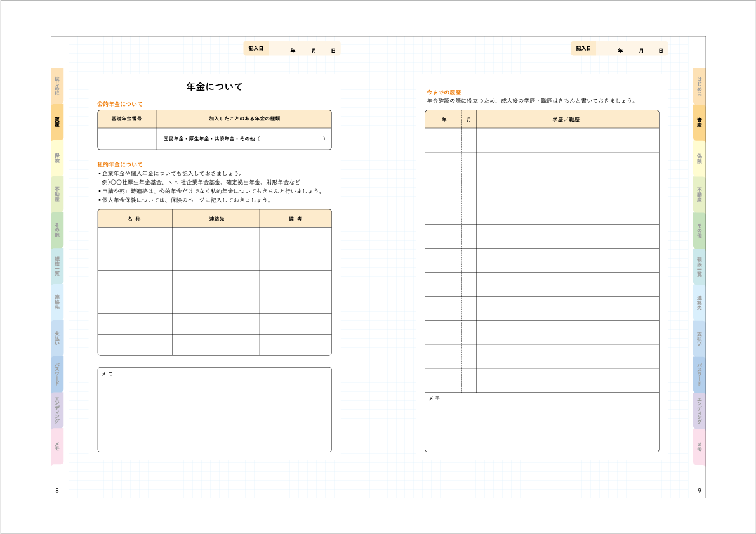Go to 連絡先 tab on page 9
Screen dimensions: 756x534
click(x=699, y=302)
